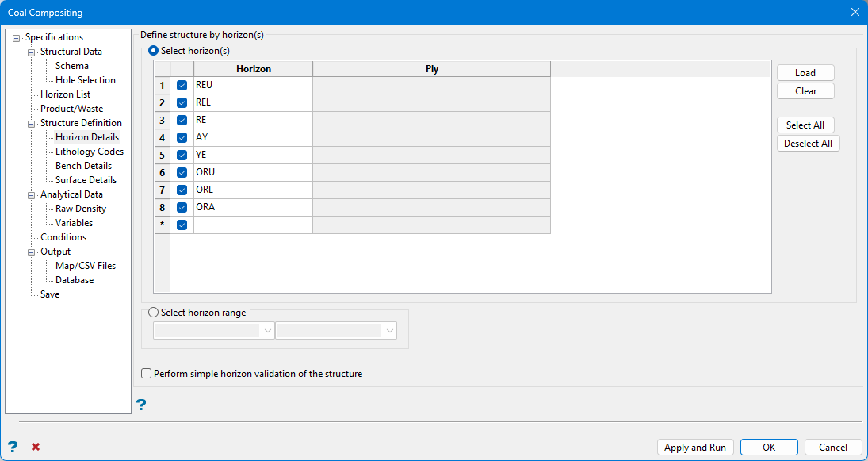
Task: Select Product/Waste in the tree
Action: [71, 109]
